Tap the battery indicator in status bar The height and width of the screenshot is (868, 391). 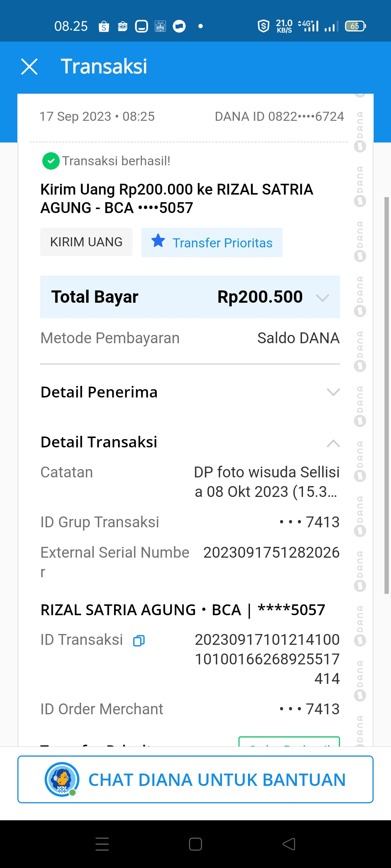point(355,26)
